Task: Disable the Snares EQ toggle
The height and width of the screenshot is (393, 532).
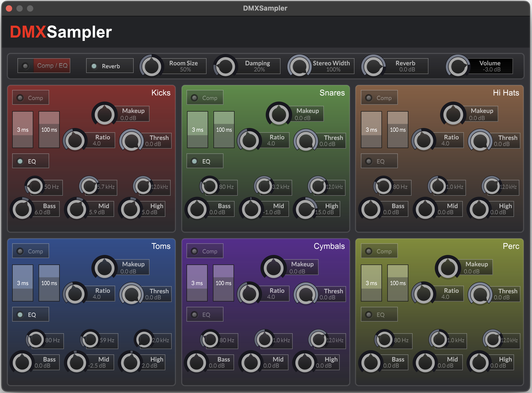Action: pos(205,161)
